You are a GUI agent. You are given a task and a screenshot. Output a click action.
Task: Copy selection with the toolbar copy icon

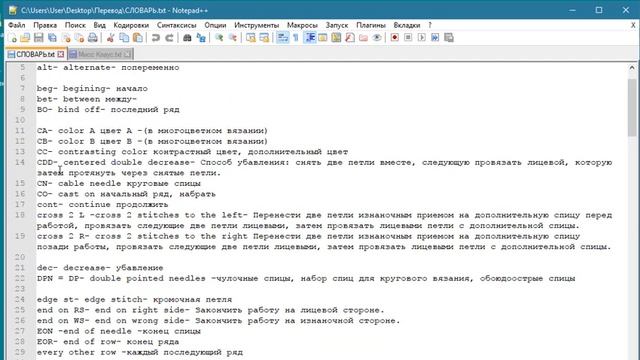[124, 38]
